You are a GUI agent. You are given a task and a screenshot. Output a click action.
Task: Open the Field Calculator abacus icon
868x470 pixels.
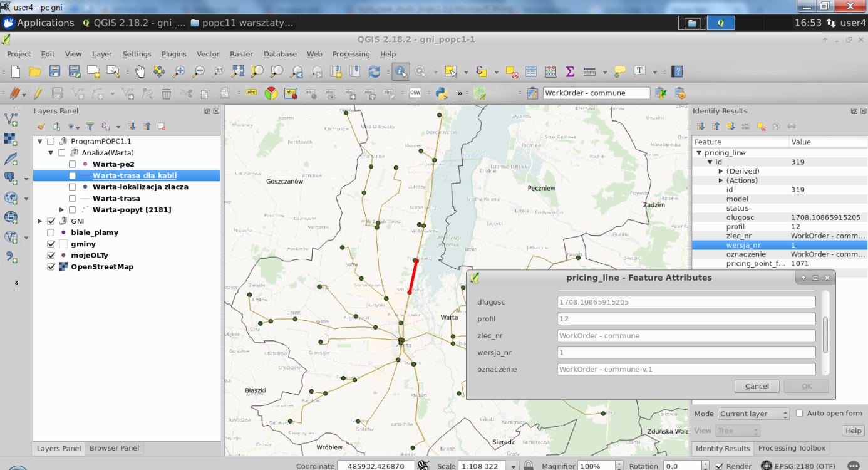click(550, 71)
